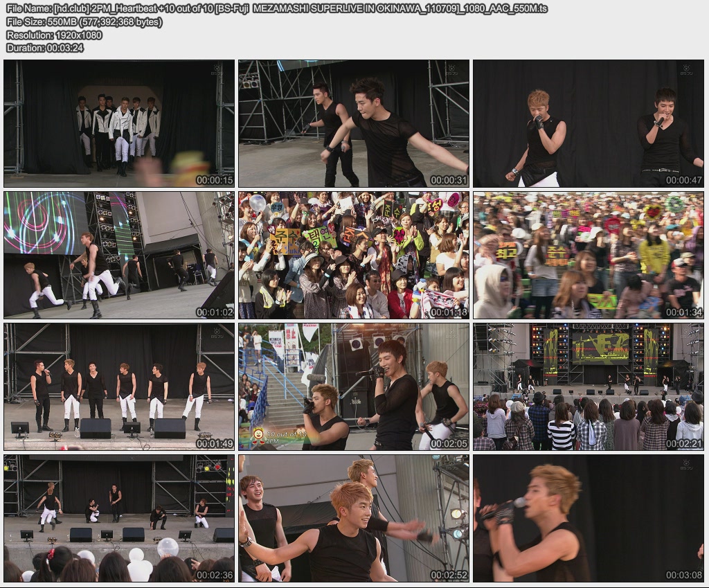Open the thumbnail timestamped 00:02:52
This screenshot has height=588, width=709.
(354, 518)
